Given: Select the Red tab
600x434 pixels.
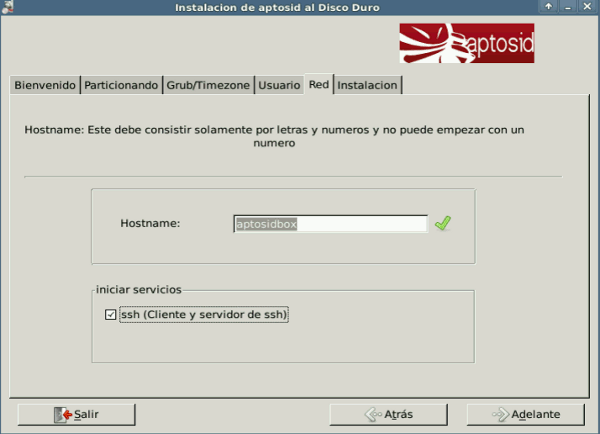Looking at the screenshot, I should tap(319, 85).
